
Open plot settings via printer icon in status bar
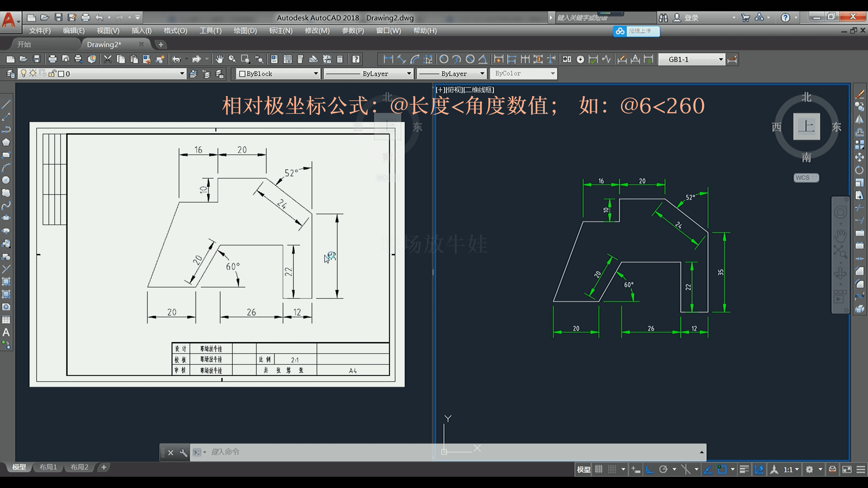(832, 469)
